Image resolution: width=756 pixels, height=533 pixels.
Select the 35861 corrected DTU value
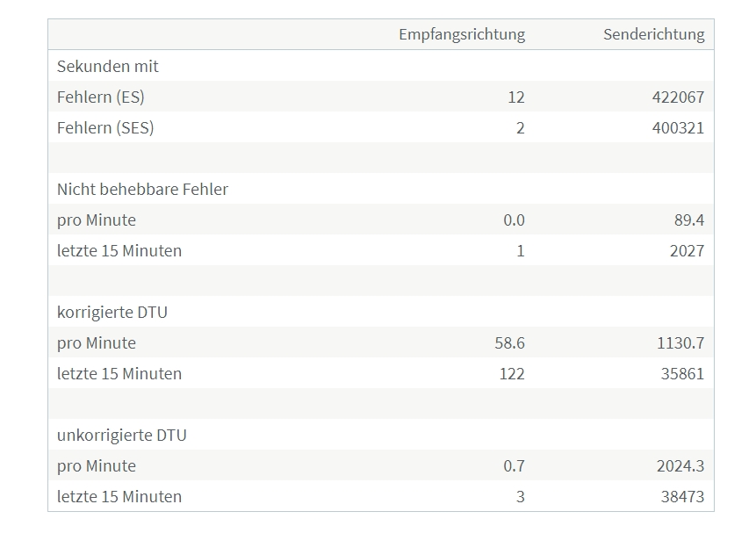tap(682, 373)
